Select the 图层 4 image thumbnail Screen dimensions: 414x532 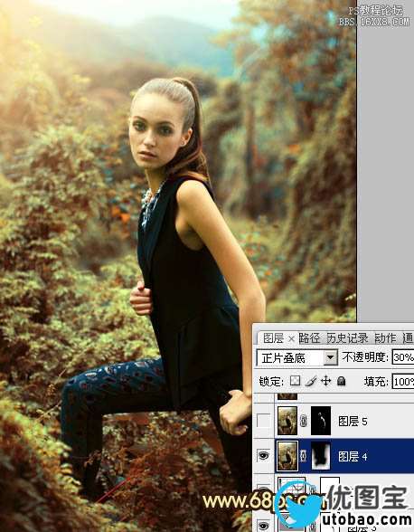[287, 456]
